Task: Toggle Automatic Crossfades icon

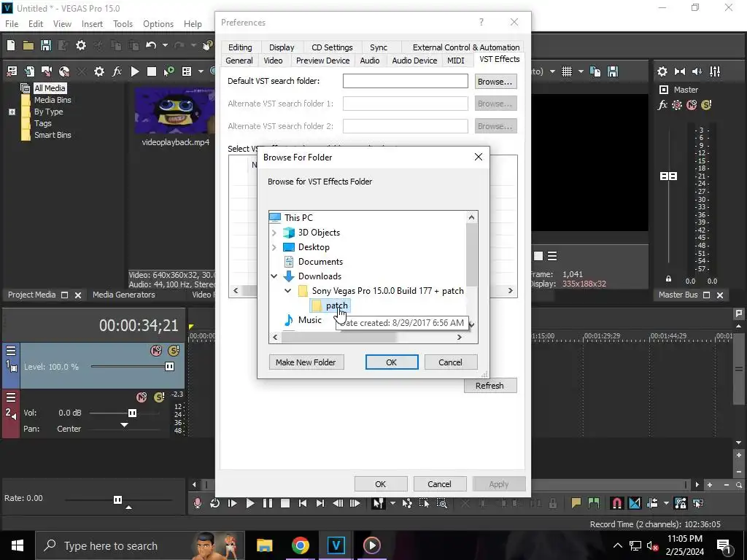Action: click(635, 503)
